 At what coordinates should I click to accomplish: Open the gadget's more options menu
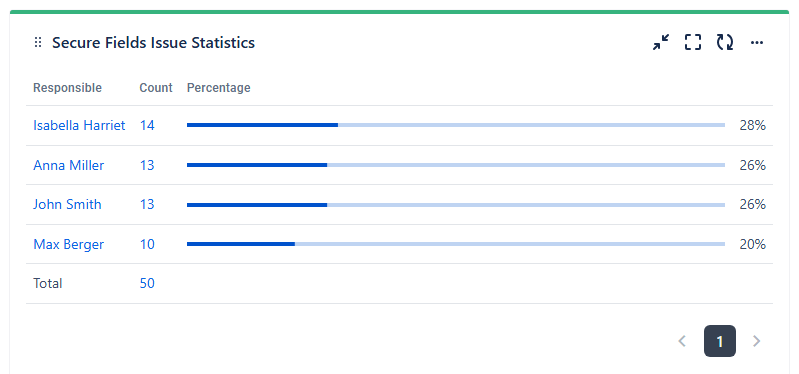757,42
